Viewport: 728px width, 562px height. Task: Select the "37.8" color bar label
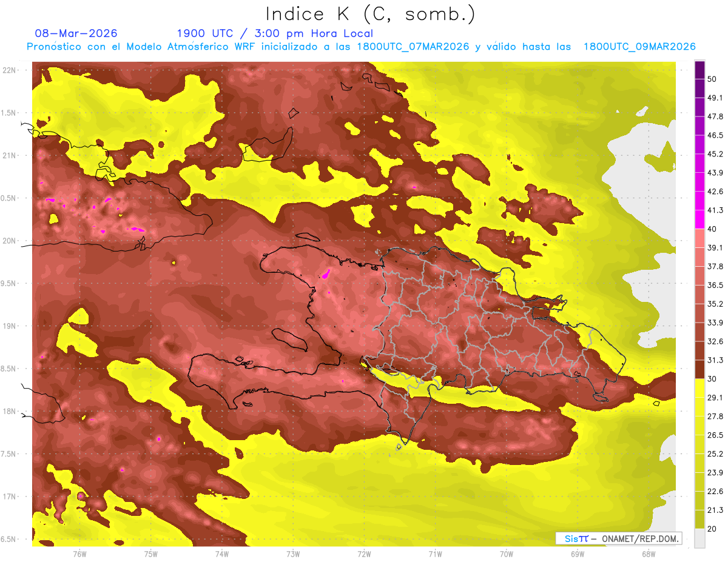[715, 267]
